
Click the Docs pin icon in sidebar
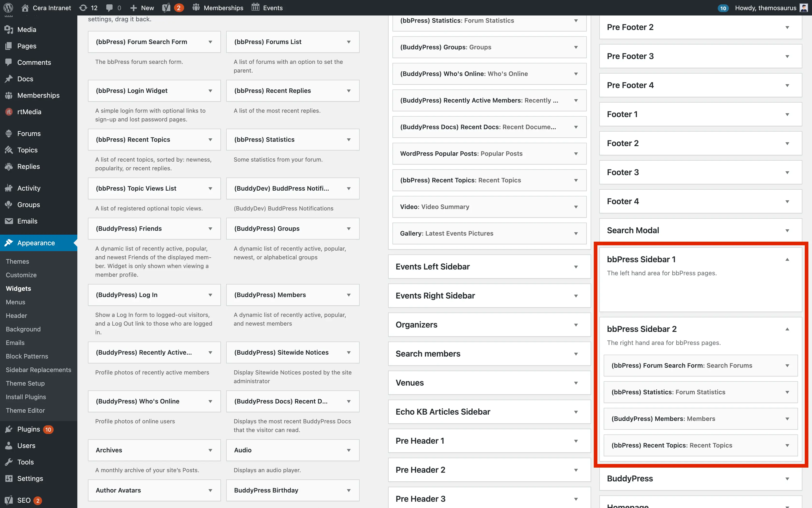coord(9,79)
